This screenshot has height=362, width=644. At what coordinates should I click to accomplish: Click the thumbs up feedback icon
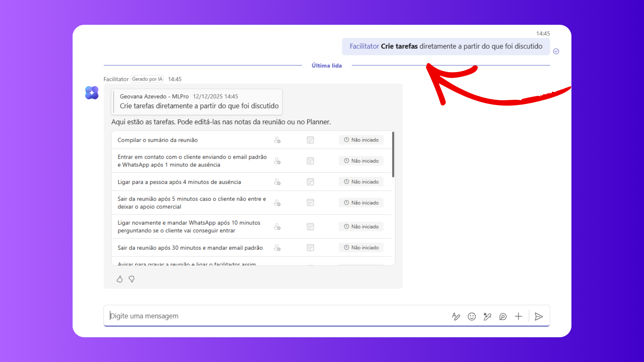click(x=120, y=279)
